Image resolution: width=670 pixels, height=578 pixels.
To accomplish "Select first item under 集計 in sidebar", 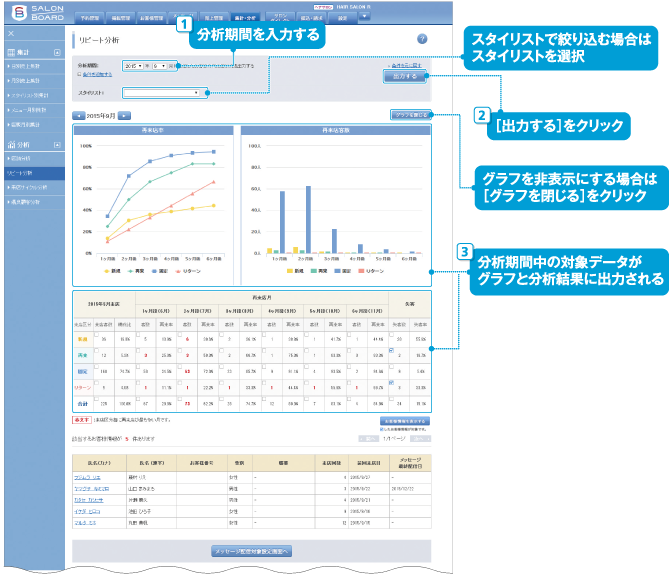I will 34,66.
